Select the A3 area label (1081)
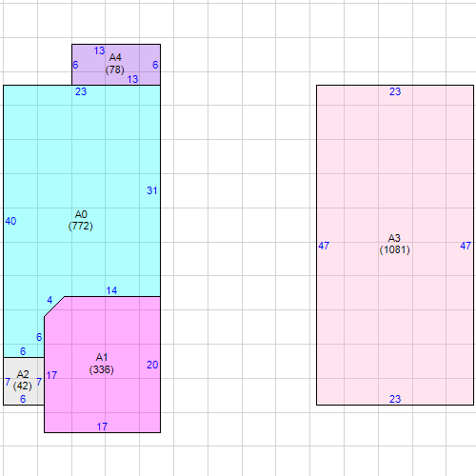Screen dimensions: 476x476 [x=395, y=244]
